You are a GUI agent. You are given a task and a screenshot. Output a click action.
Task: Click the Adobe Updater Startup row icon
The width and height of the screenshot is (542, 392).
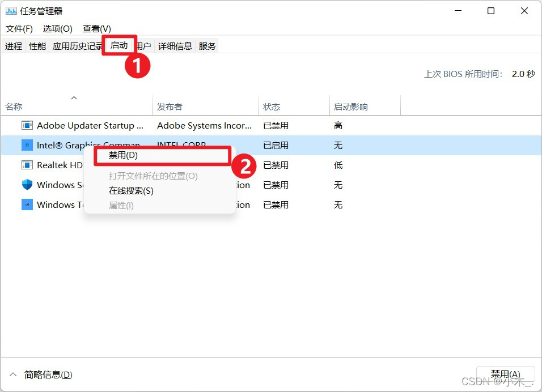click(27, 125)
